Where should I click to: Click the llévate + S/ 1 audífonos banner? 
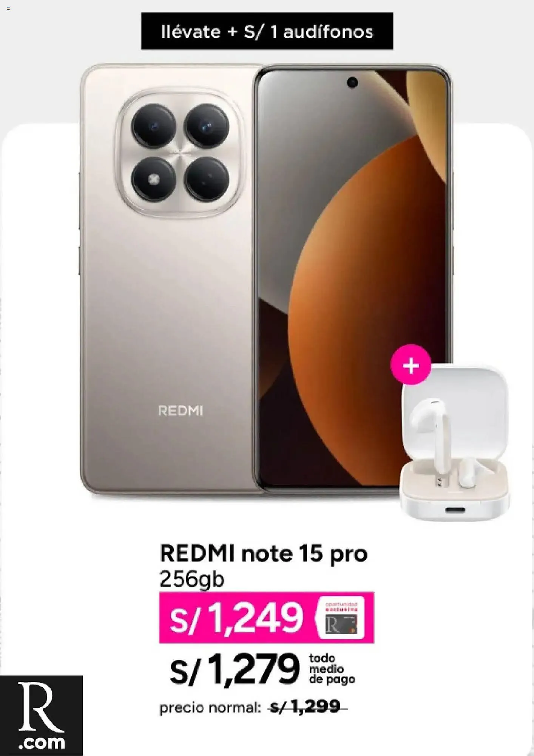point(267,31)
